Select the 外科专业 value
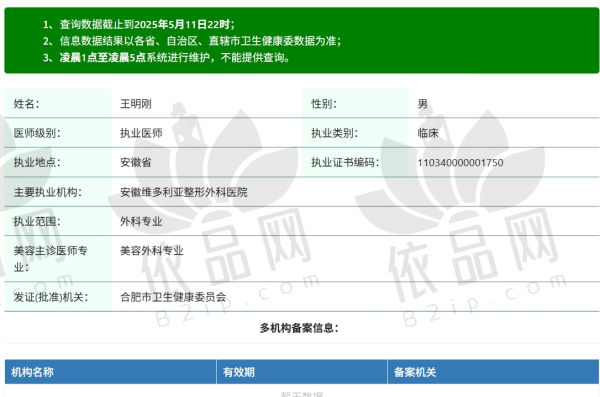 click(x=141, y=221)
